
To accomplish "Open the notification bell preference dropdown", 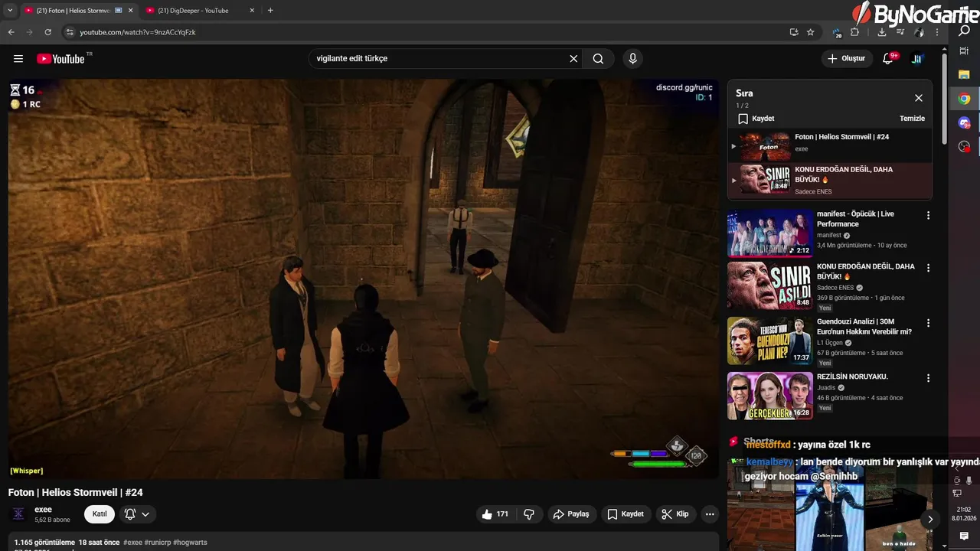I will pos(137,514).
